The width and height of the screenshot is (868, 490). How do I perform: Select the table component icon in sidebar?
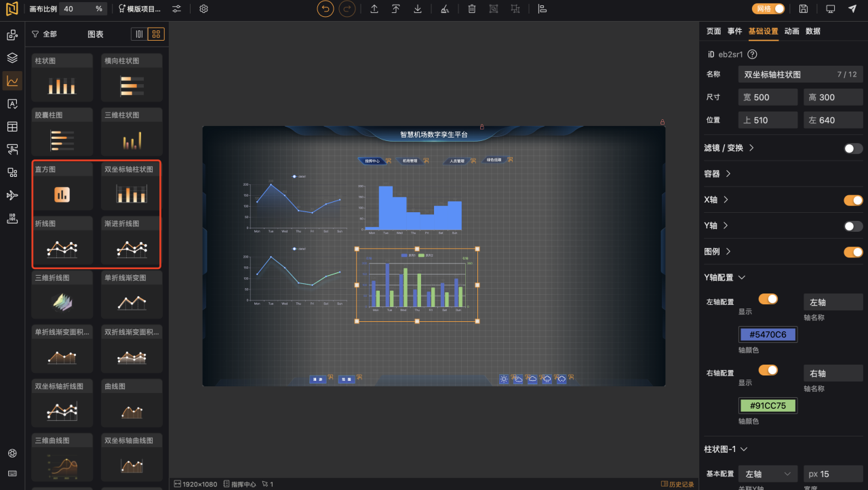tap(12, 127)
